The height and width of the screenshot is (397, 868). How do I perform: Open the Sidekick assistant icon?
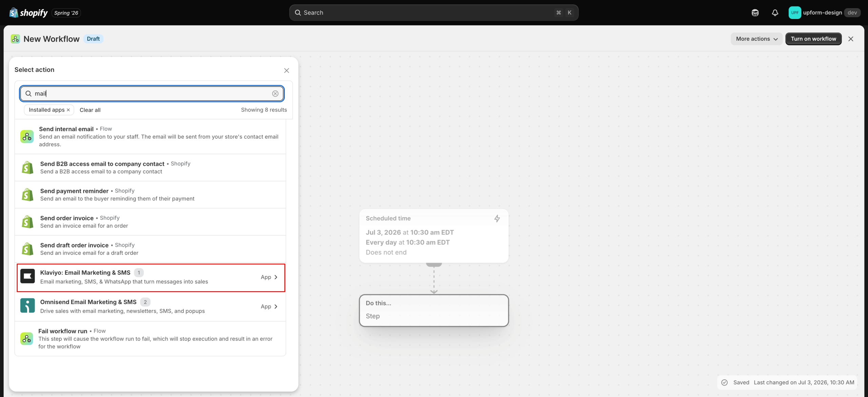(755, 13)
